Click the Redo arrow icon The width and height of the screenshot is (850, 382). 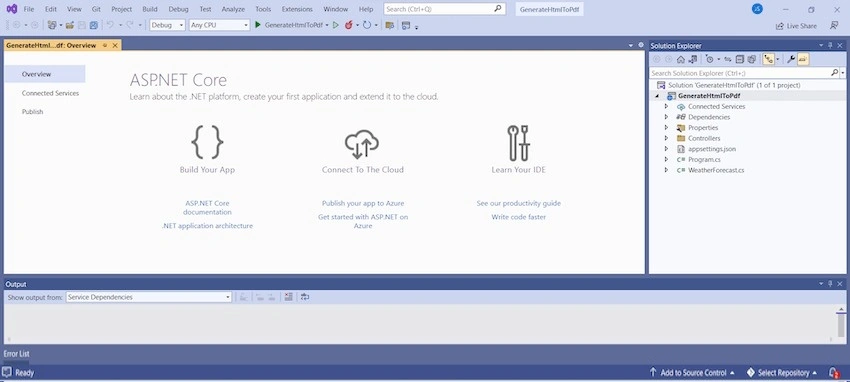coord(130,25)
